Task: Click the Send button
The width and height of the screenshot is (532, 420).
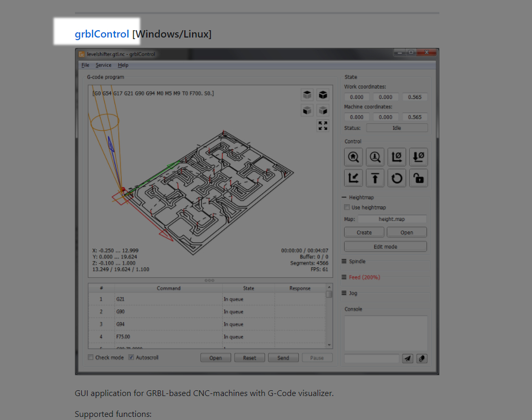Action: click(x=283, y=358)
